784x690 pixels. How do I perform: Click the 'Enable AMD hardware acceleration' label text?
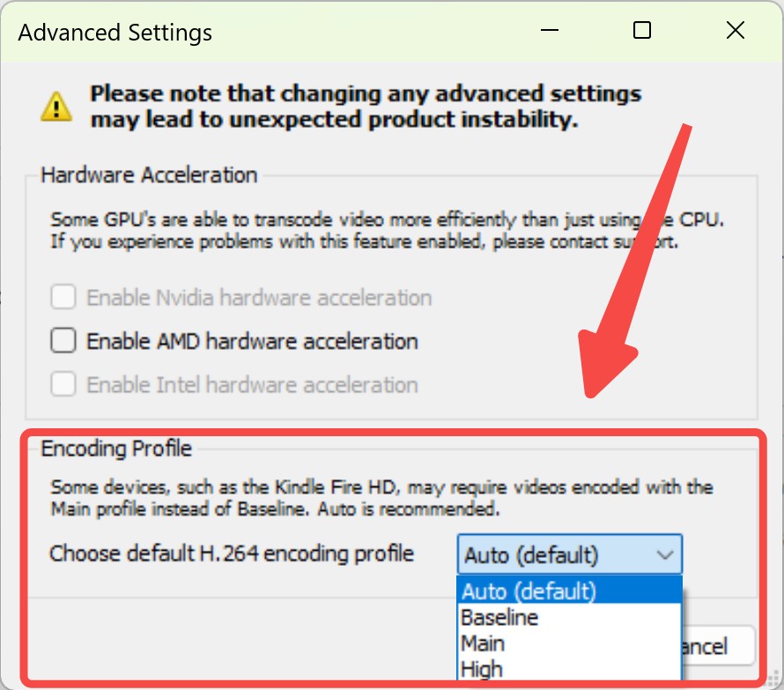(253, 341)
